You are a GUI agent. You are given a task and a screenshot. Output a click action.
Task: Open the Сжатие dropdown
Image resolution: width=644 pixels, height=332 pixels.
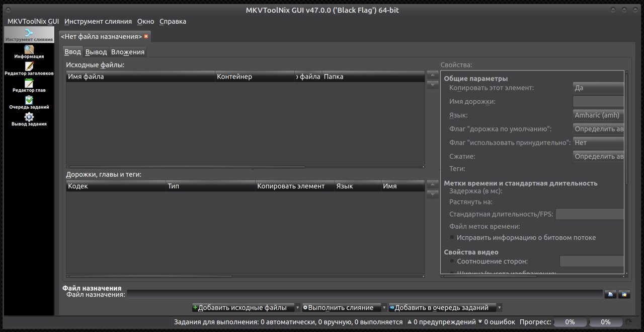click(598, 156)
